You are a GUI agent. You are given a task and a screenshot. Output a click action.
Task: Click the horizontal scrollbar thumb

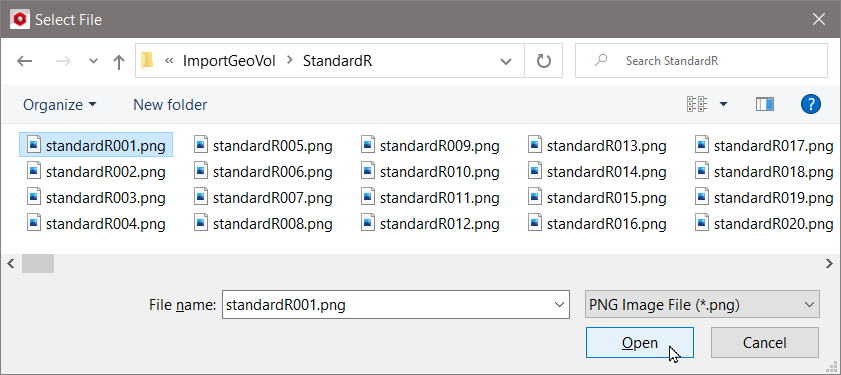click(38, 263)
